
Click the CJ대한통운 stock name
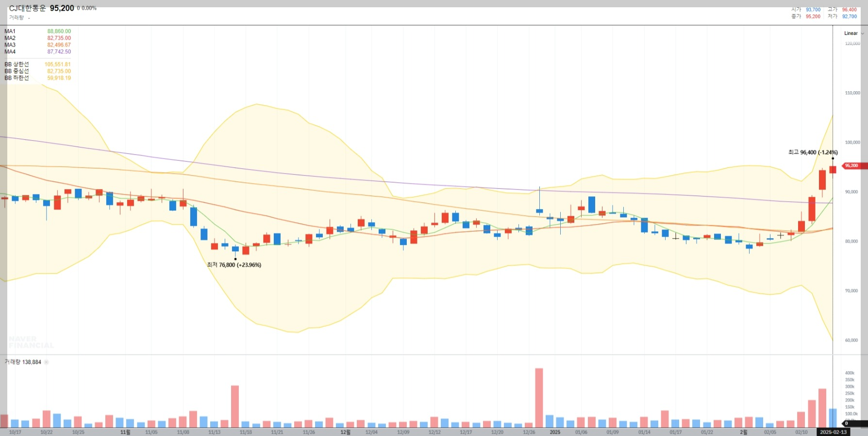click(27, 8)
